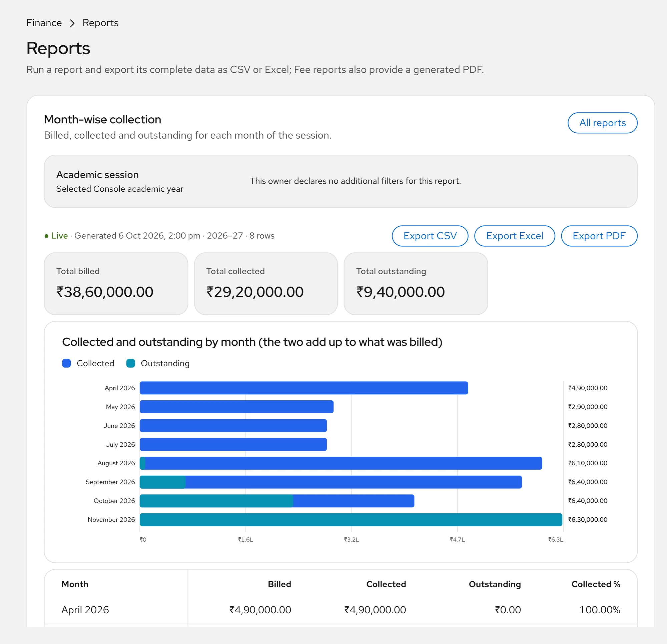This screenshot has width=667, height=644.
Task: Click the Academic session filter label
Action: 97,175
